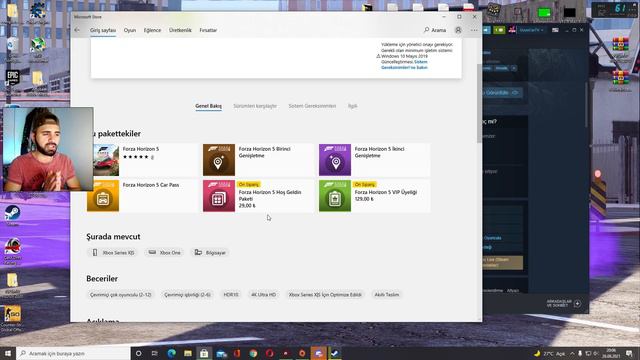Click the HDR10 capability chip

point(231,295)
